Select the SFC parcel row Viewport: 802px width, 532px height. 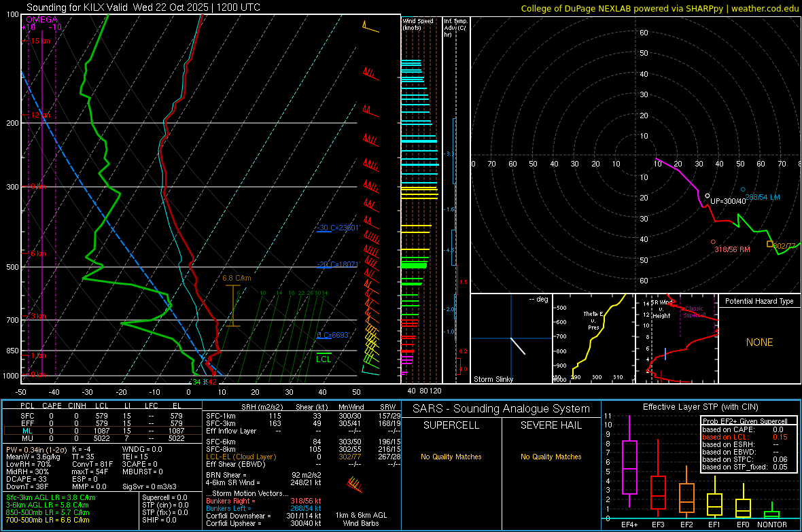(102, 416)
